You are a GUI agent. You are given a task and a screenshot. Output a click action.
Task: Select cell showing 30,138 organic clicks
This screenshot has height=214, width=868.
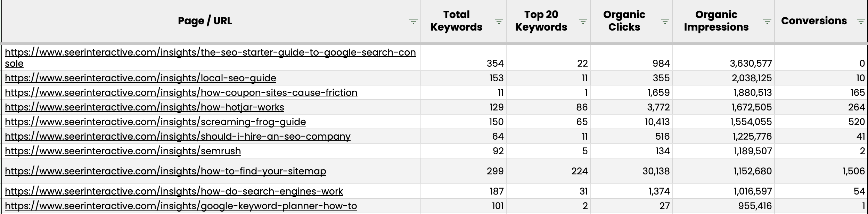click(x=656, y=171)
